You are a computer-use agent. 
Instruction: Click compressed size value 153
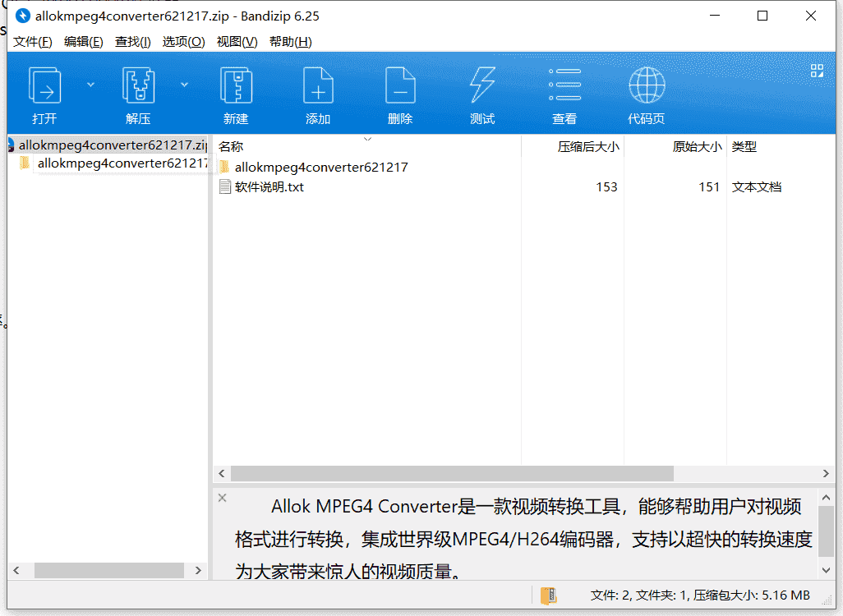(606, 187)
